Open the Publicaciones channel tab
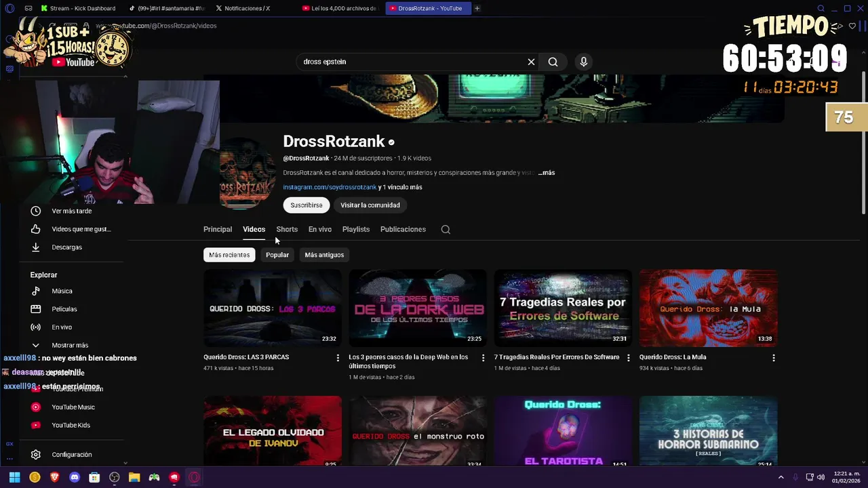 (403, 230)
